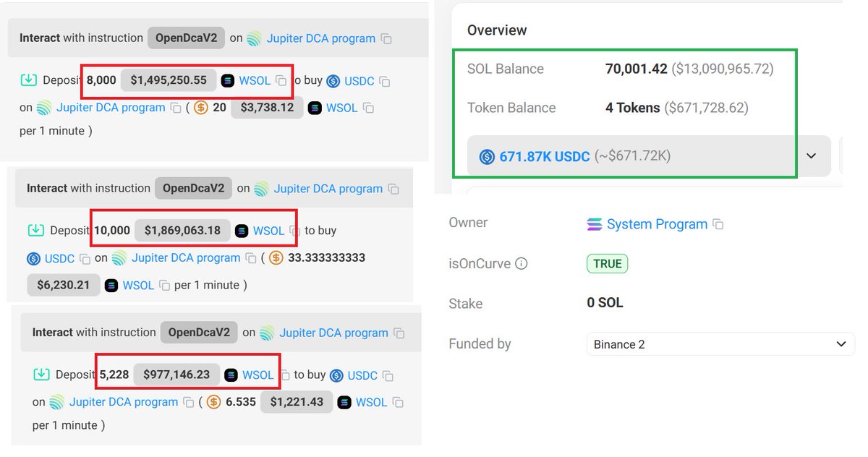The image size is (868, 457).
Task: Copy the WSOL address next to $6,230.21
Action: pos(164,286)
